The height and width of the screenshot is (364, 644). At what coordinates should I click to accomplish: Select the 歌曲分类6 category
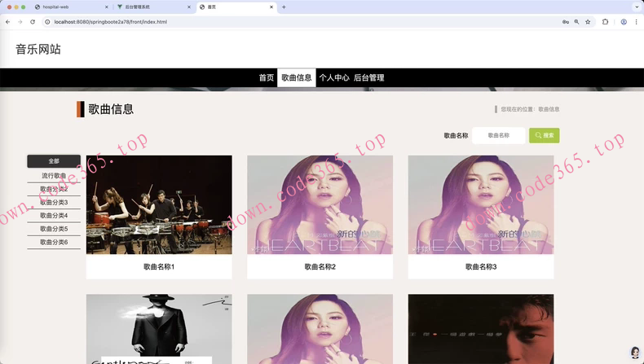[x=54, y=242]
